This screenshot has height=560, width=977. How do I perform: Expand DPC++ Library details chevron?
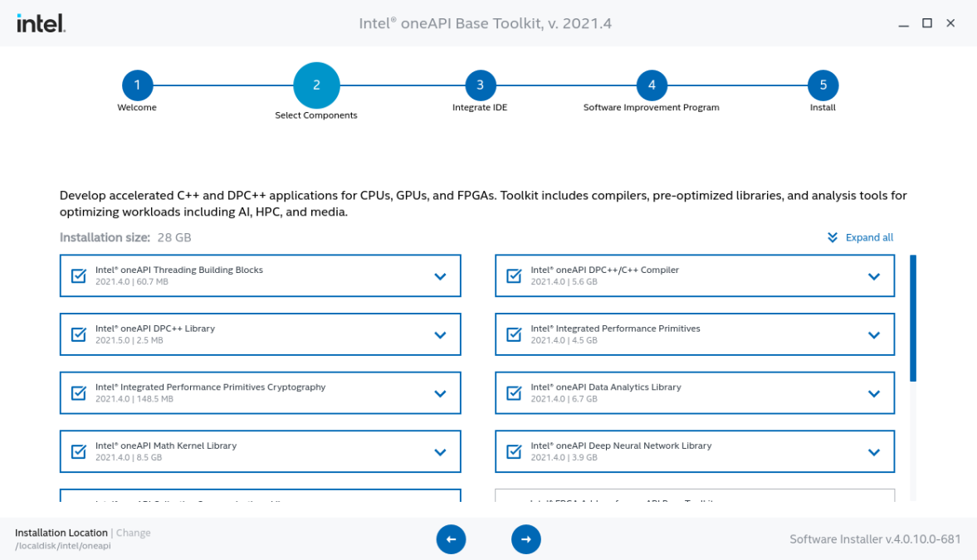[440, 335]
